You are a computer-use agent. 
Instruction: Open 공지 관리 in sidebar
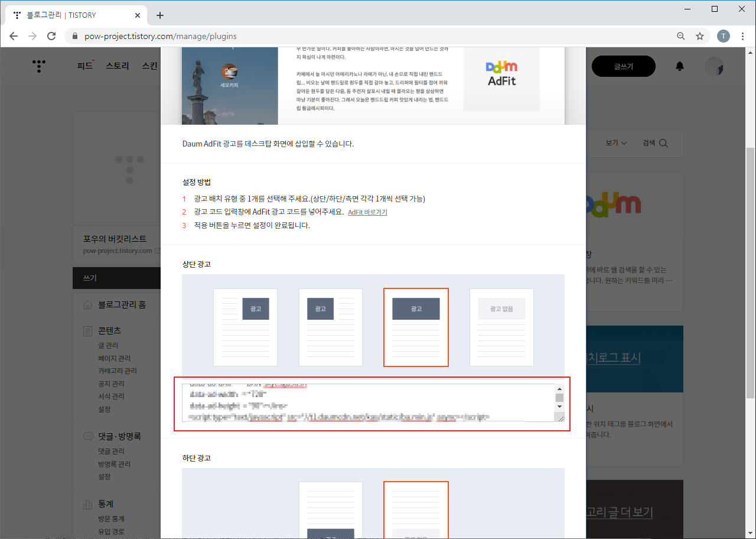[111, 384]
